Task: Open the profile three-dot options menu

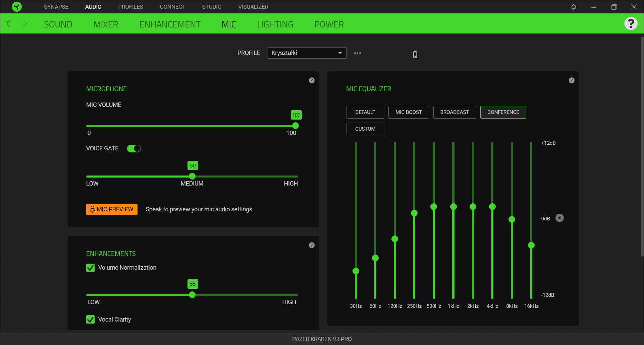Action: coord(358,53)
